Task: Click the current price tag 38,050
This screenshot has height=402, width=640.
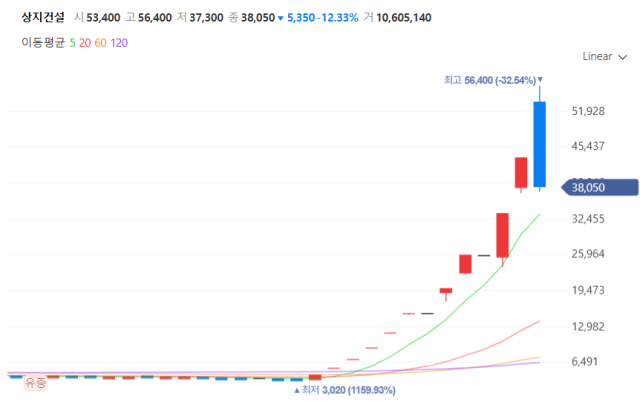Action: point(601,186)
